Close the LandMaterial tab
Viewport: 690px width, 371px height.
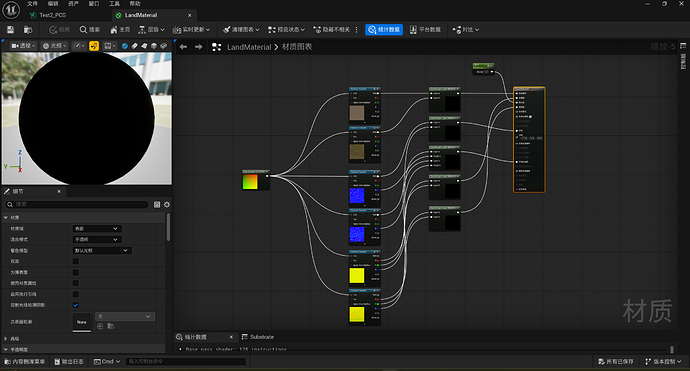click(190, 15)
